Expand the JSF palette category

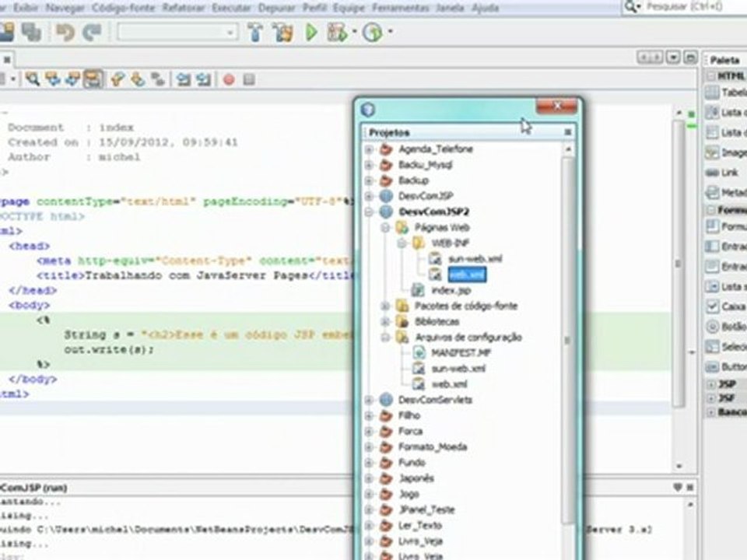pos(711,397)
